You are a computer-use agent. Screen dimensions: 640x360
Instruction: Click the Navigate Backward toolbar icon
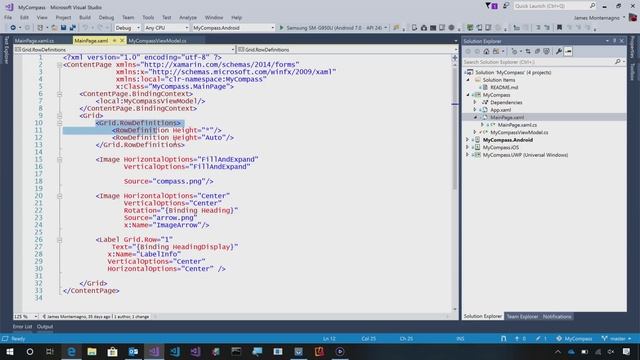(13, 28)
